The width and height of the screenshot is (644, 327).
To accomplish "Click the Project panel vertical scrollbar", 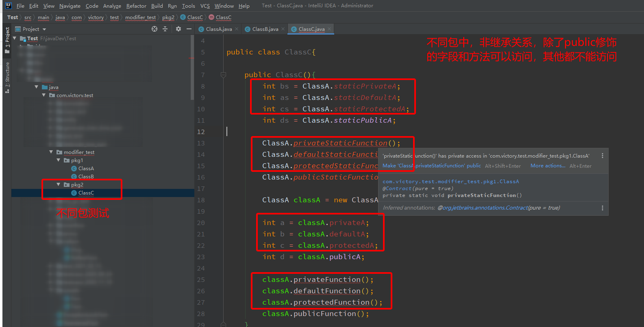I will coord(192,67).
